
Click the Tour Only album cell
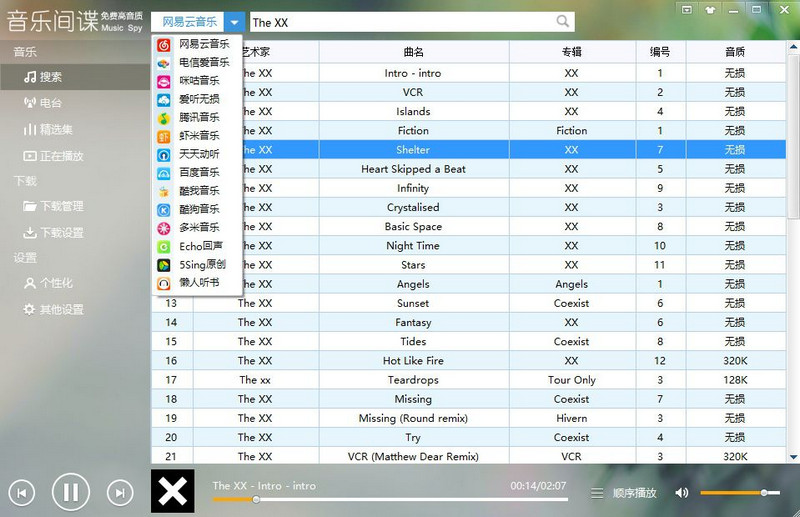[x=572, y=380]
